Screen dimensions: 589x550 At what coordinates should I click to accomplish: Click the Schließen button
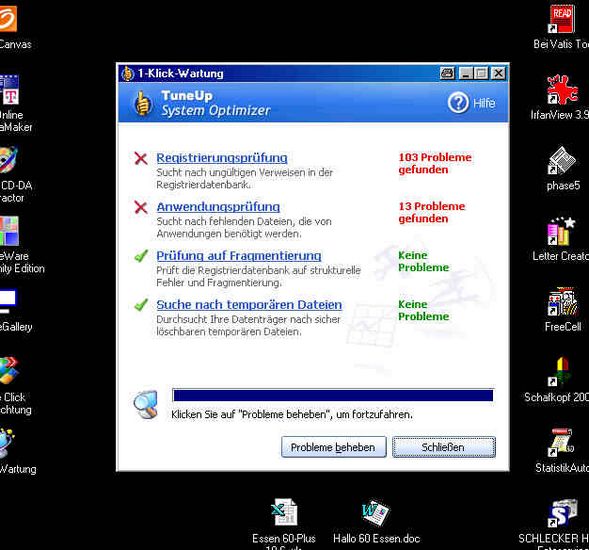click(444, 447)
